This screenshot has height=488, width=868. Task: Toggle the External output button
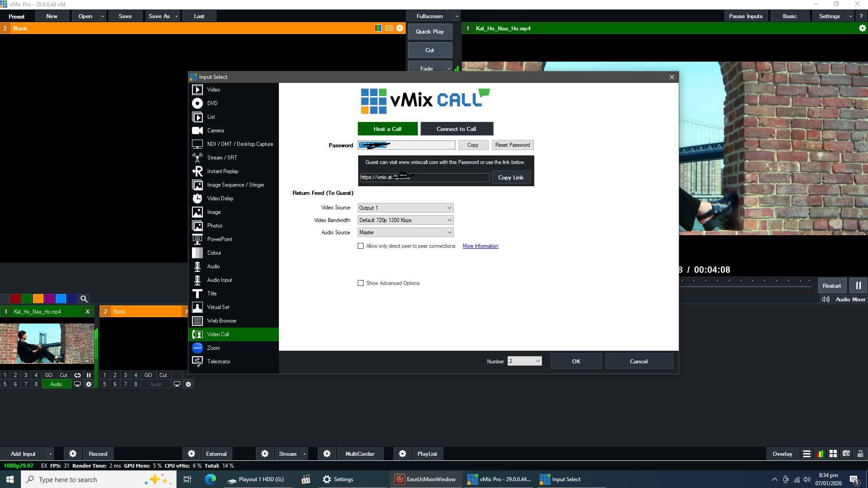[216, 454]
